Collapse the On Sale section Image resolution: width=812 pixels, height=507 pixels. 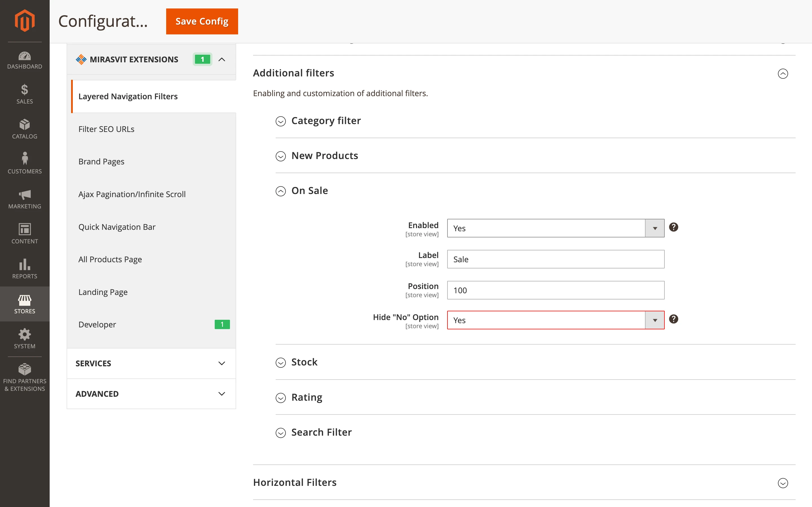(281, 191)
